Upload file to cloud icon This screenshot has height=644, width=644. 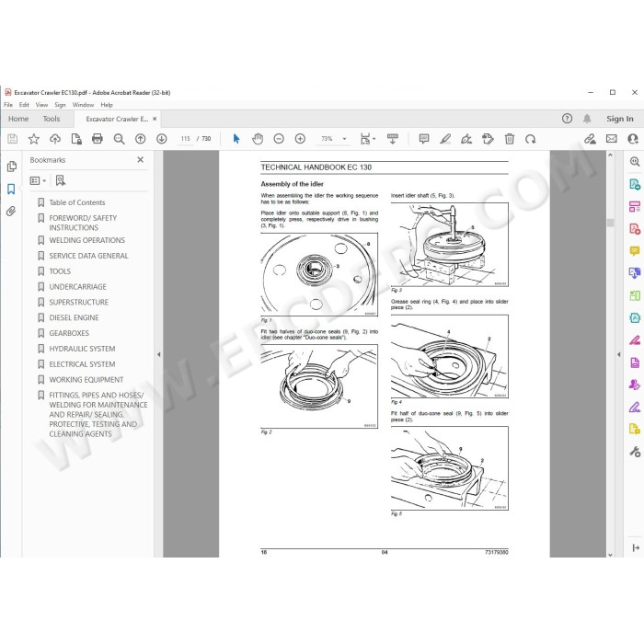[55, 139]
